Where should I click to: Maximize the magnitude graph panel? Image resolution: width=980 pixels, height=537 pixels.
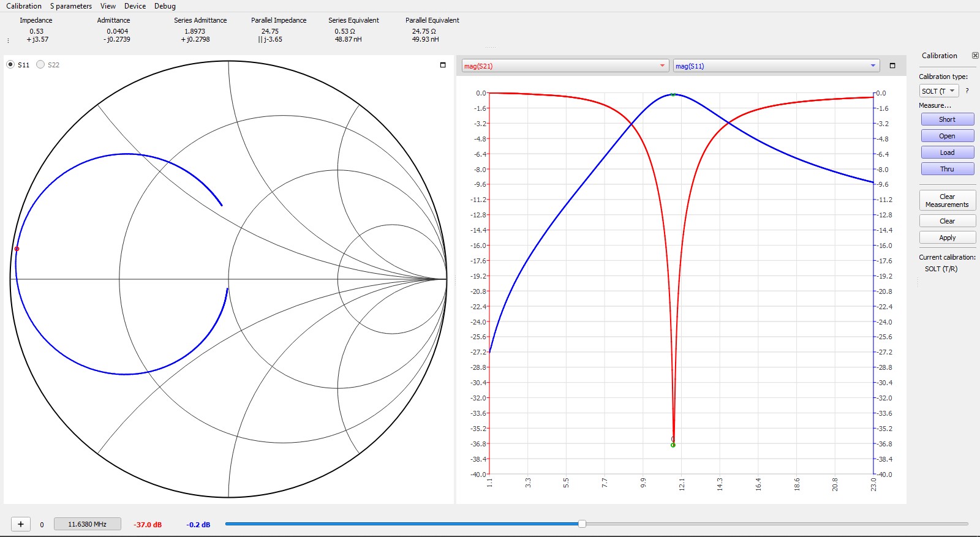click(892, 66)
